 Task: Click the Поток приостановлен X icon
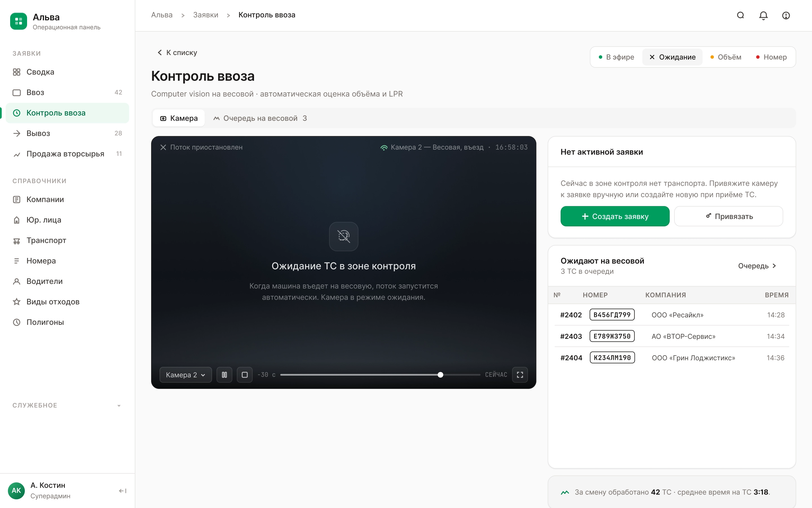tap(163, 148)
